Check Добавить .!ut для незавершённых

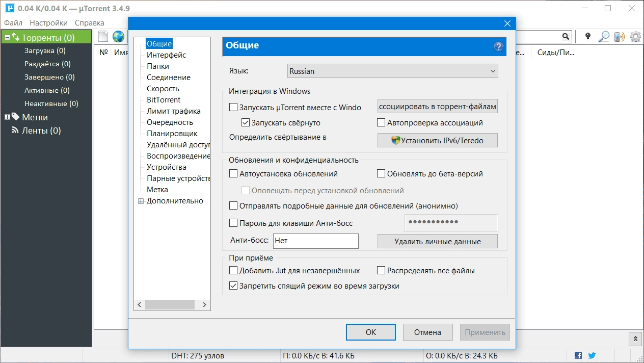[x=233, y=271]
